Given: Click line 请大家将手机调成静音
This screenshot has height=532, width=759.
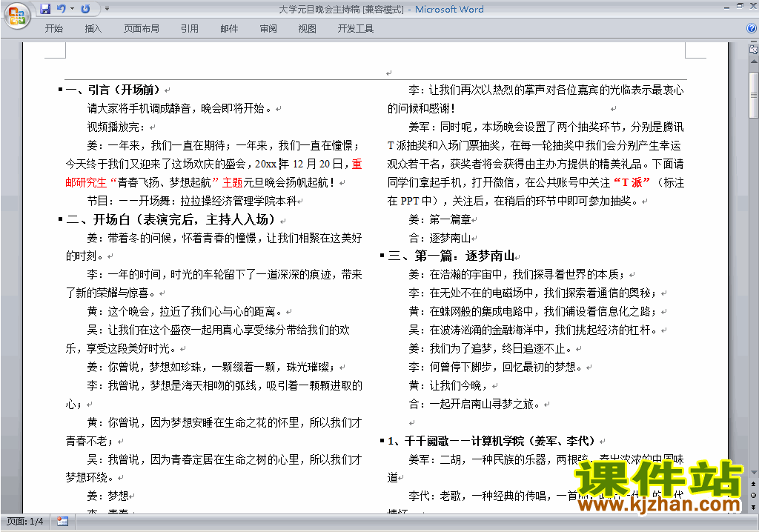Looking at the screenshot, I should (179, 108).
